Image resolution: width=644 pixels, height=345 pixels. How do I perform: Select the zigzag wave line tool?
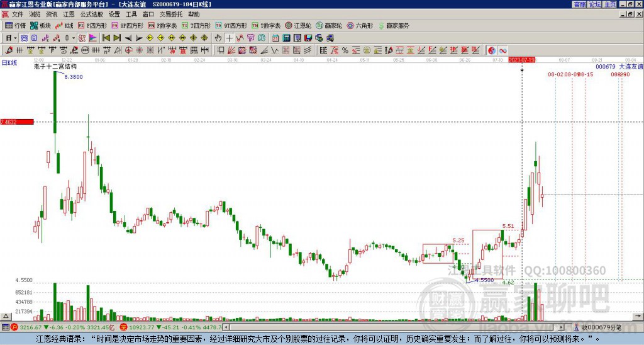coord(275,50)
